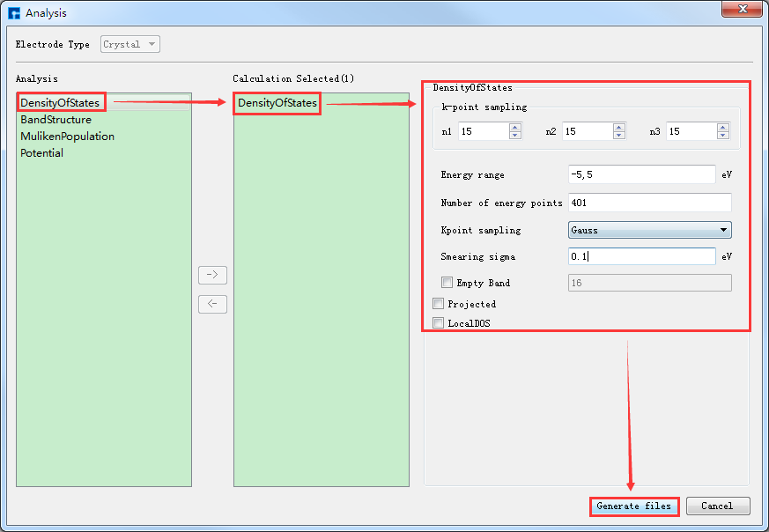
Task: Click remove arrow button to move analysis left
Action: 212,304
